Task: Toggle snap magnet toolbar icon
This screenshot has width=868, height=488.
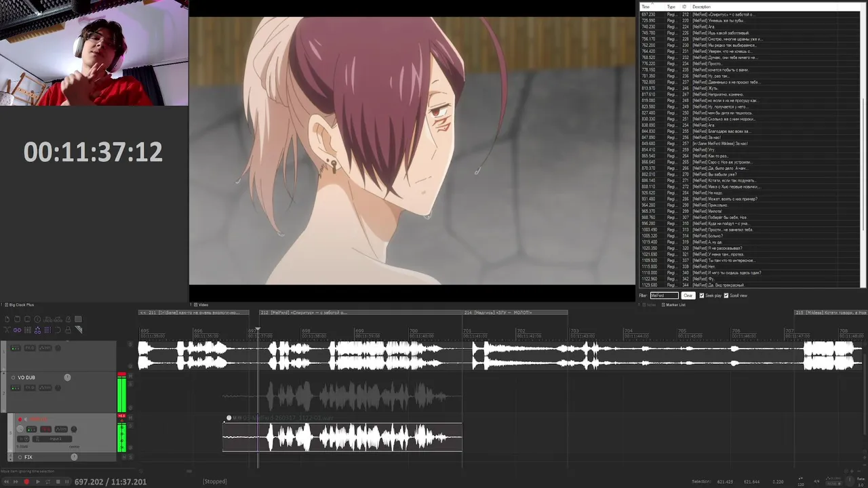Action: [x=58, y=330]
